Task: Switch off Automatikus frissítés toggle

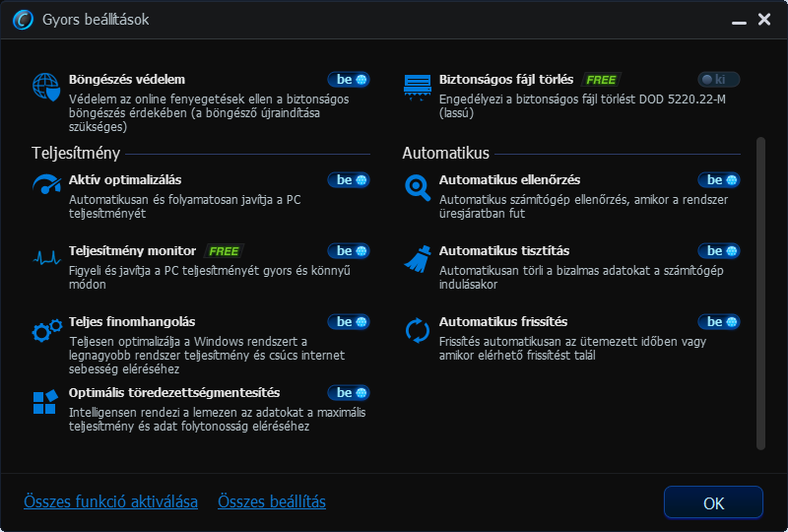Action: (719, 322)
